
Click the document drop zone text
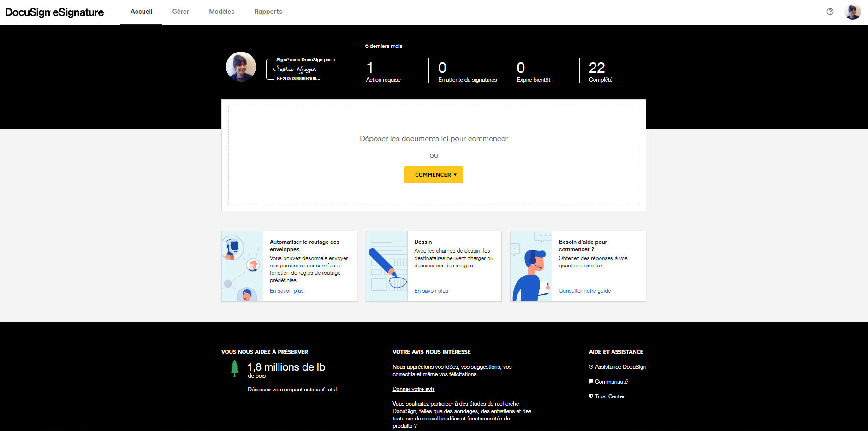(434, 139)
